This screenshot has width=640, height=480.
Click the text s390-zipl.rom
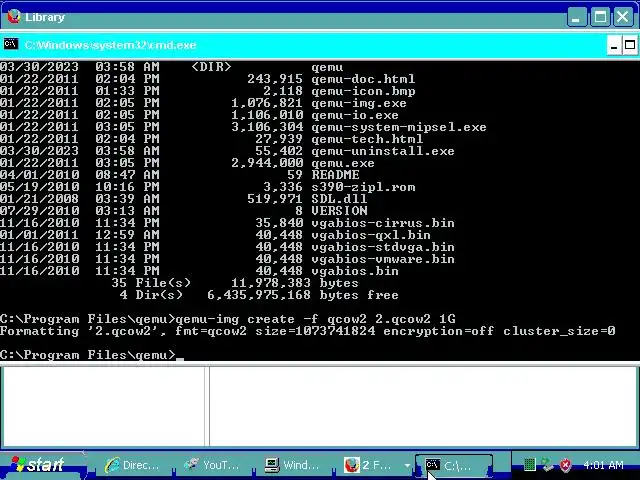(x=363, y=187)
